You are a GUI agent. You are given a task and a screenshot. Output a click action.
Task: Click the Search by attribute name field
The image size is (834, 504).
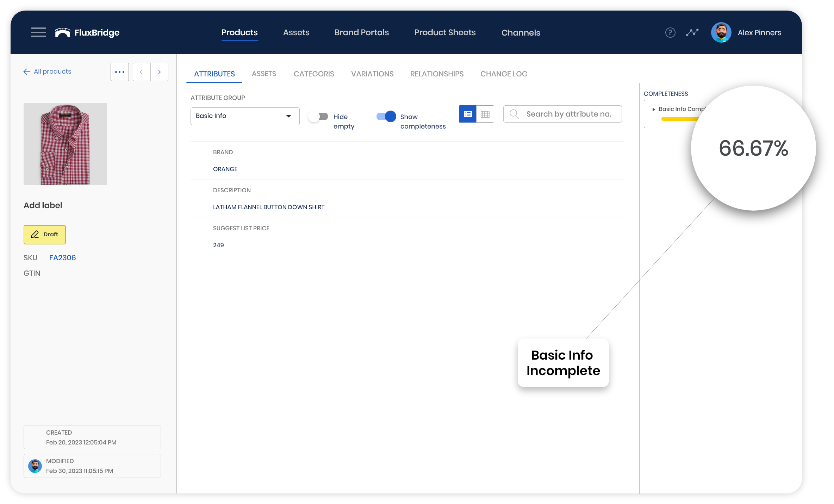point(568,114)
